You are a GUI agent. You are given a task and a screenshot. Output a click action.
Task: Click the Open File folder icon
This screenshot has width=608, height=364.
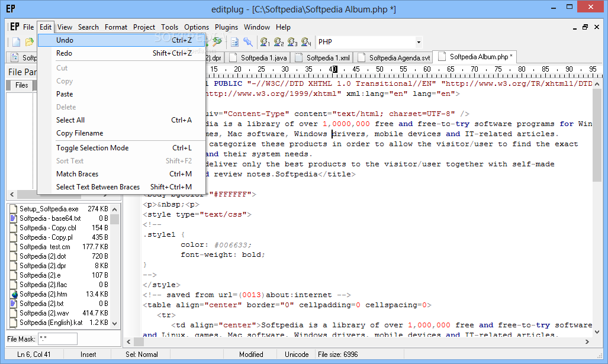pyautogui.click(x=29, y=42)
